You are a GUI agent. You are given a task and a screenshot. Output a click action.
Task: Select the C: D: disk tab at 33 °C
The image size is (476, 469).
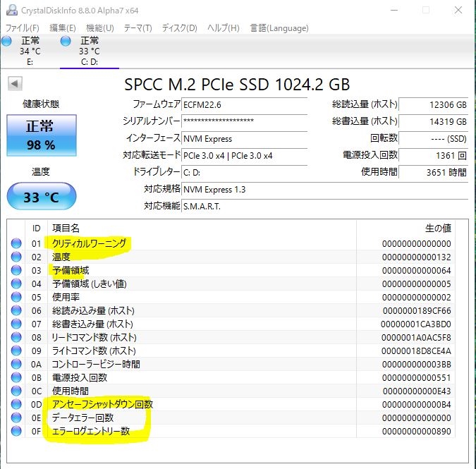click(x=90, y=51)
